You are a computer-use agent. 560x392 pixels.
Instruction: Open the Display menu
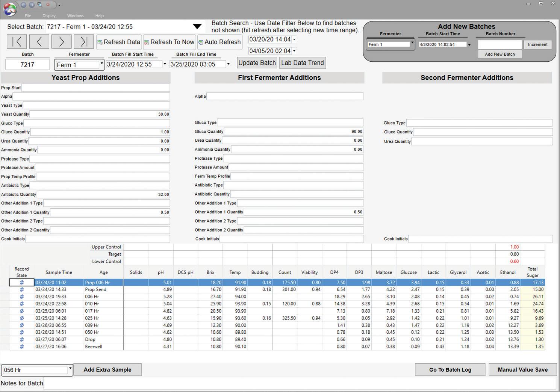[49, 16]
